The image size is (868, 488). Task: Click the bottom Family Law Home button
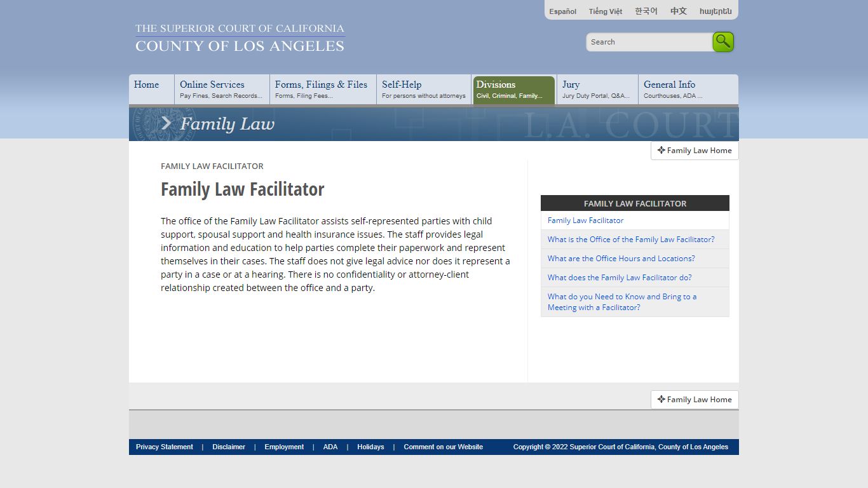tap(695, 400)
